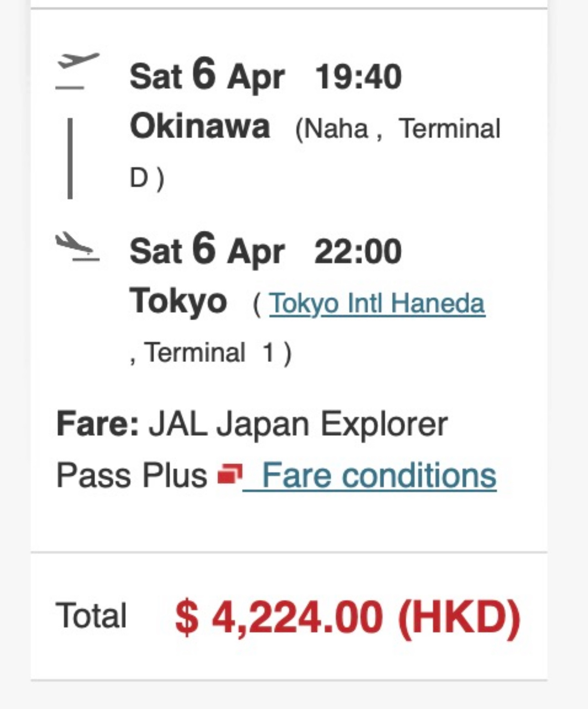The width and height of the screenshot is (588, 709).
Task: Click the Tokyo arrival city name
Action: pyautogui.click(x=178, y=301)
